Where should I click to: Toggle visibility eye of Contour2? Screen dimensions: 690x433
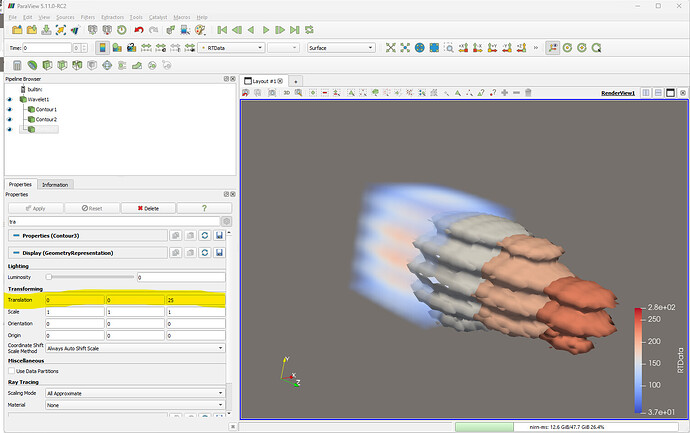pyautogui.click(x=10, y=120)
